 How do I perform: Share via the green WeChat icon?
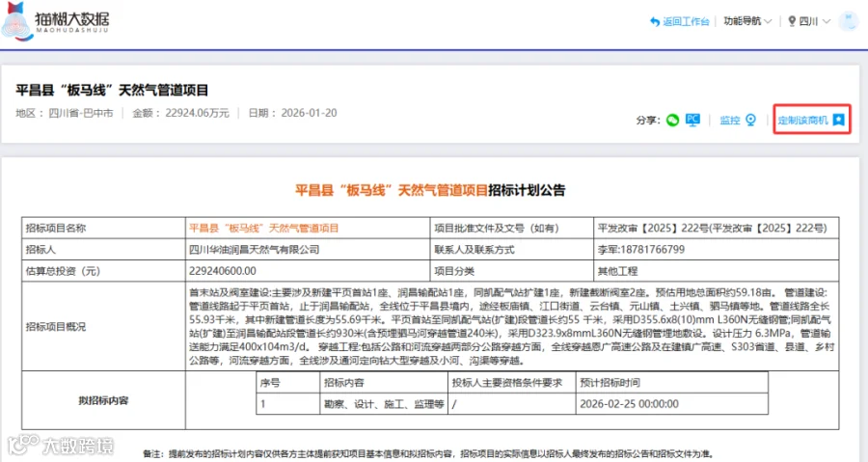(672, 120)
